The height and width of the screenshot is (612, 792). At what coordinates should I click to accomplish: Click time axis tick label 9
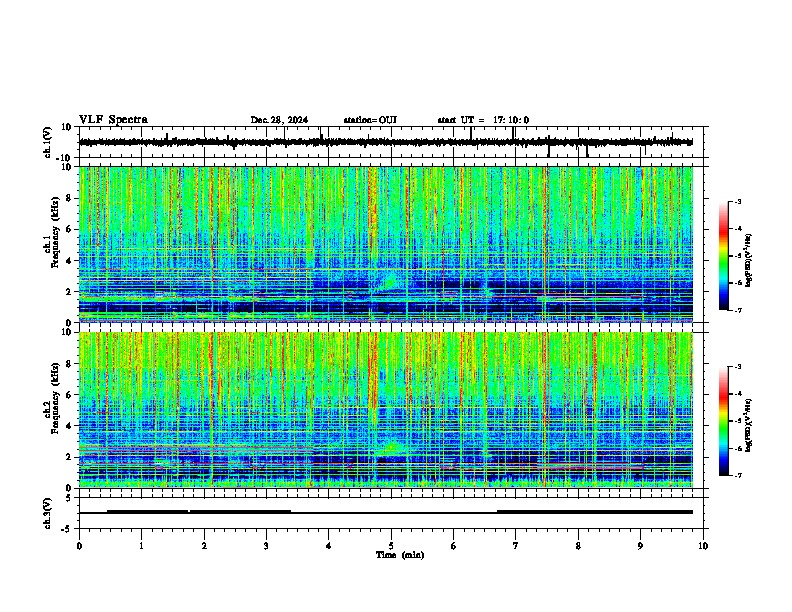pyautogui.click(x=640, y=546)
